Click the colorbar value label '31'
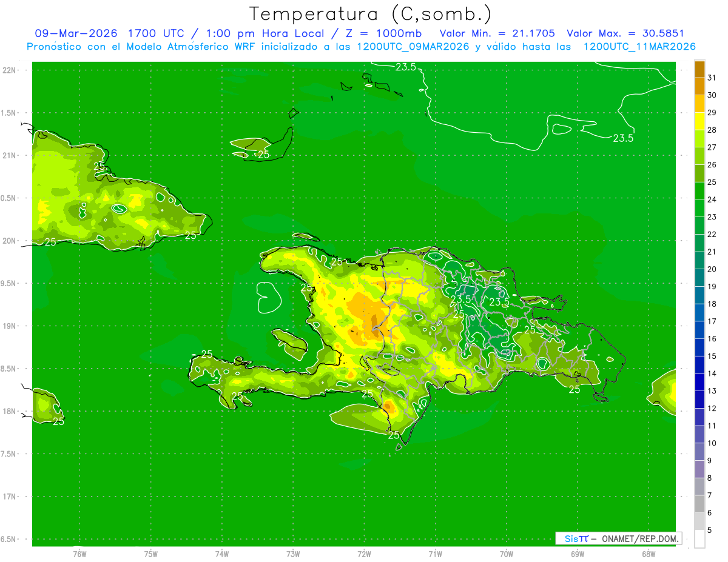 [x=712, y=78]
